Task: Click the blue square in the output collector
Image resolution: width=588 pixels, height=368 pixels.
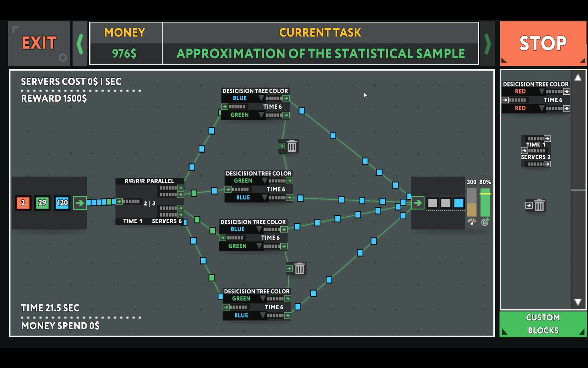Action: click(x=459, y=203)
